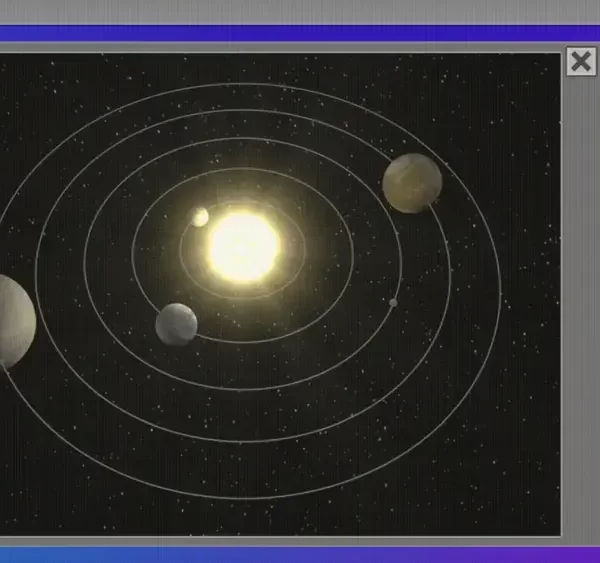Image resolution: width=600 pixels, height=563 pixels.
Task: Click the gray strip above the title bar
Action: (300, 11)
